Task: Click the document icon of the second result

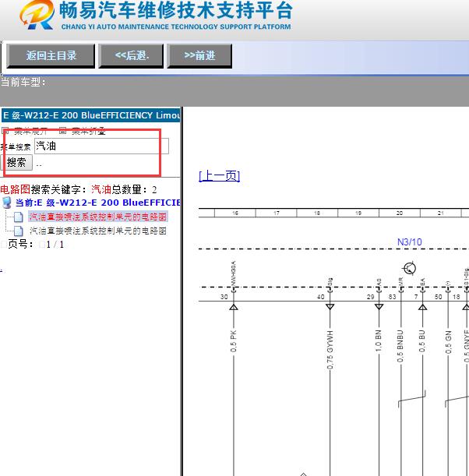Action: click(x=18, y=231)
